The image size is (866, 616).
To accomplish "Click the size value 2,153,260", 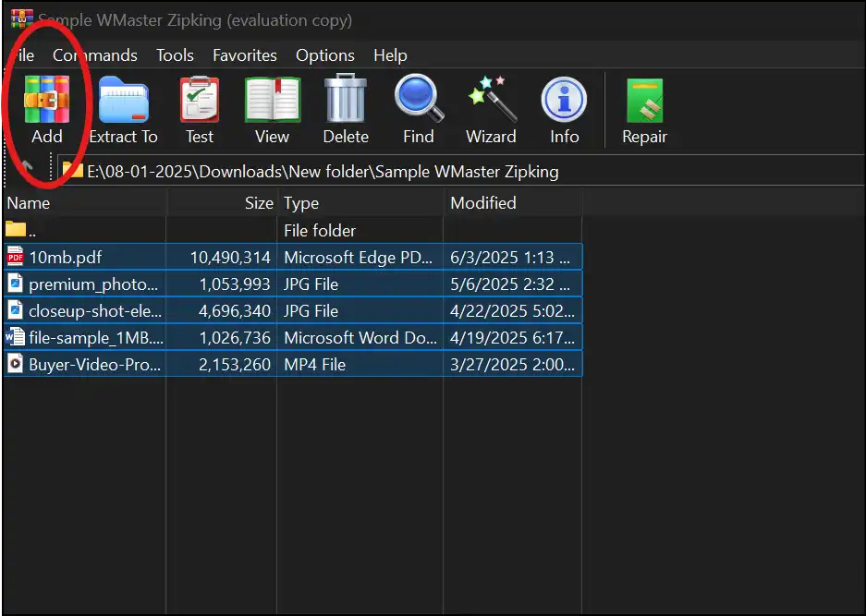I will [x=235, y=364].
